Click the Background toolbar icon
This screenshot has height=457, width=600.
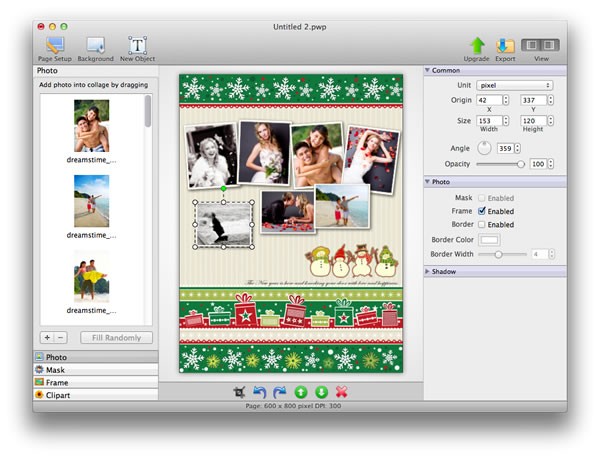pos(96,45)
